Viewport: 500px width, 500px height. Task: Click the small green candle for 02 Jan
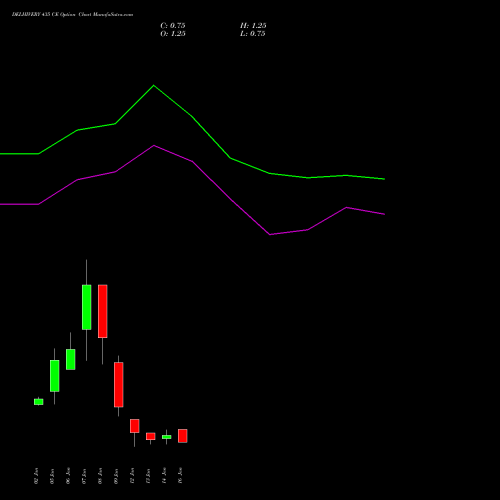click(39, 402)
